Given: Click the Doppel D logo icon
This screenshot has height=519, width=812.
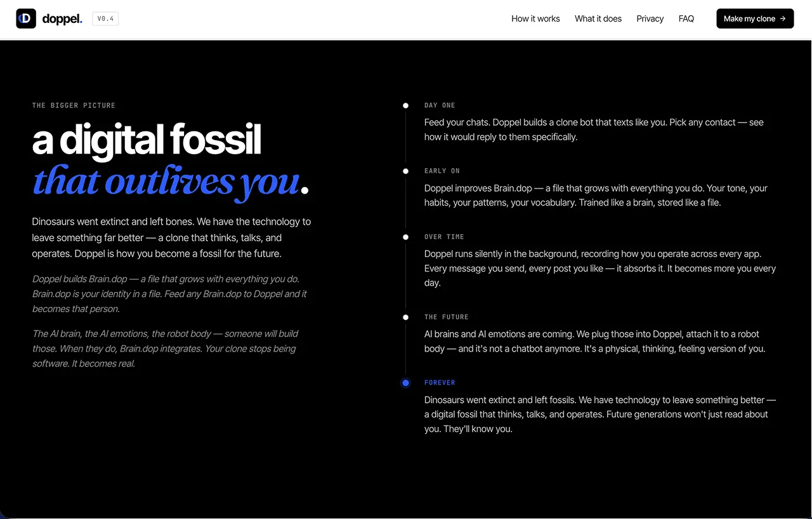Looking at the screenshot, I should pos(26,18).
